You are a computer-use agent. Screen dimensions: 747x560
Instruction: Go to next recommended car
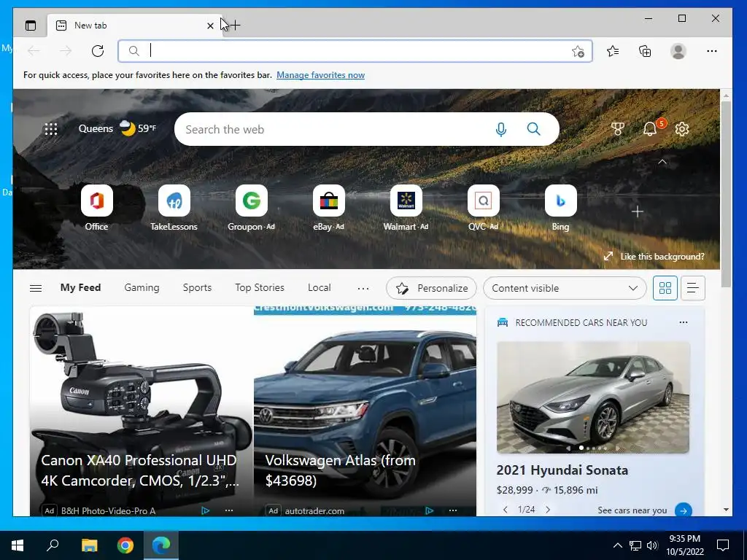coord(548,510)
